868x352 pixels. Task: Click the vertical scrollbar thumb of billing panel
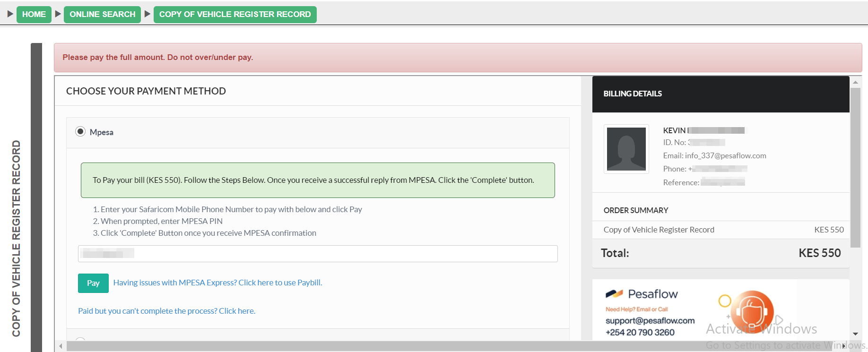855,168
